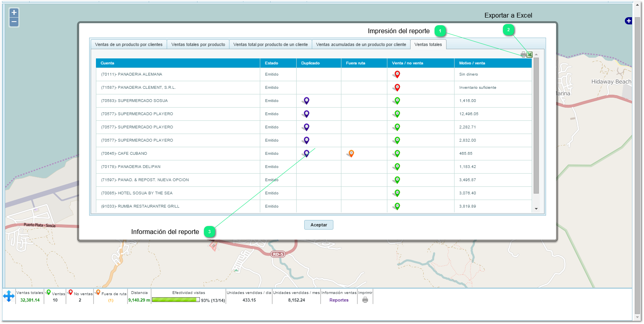Click the Estado column header
The height and width of the screenshot is (324, 644).
278,63
